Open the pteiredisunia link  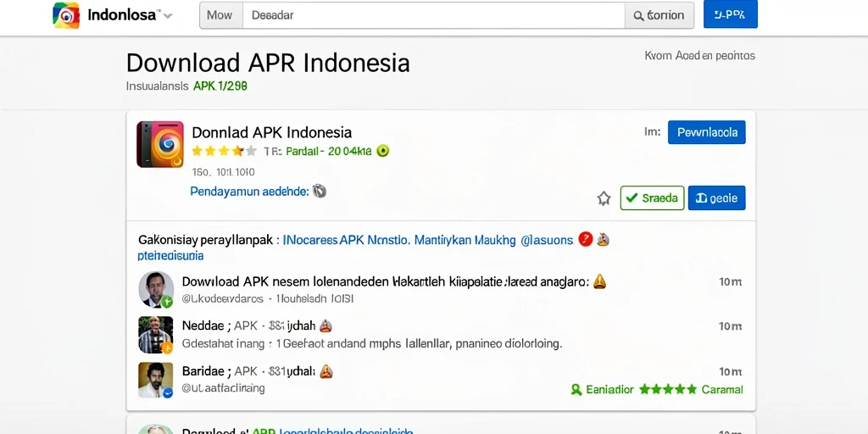(x=170, y=256)
